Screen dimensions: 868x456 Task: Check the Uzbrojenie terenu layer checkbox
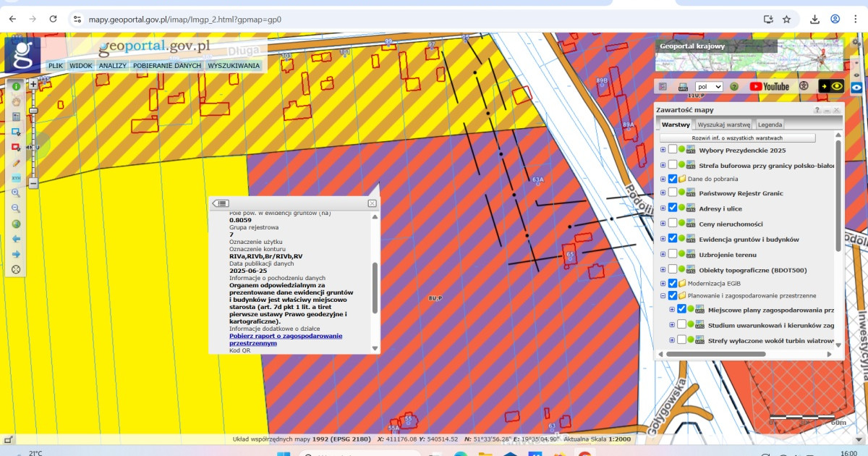click(x=673, y=254)
